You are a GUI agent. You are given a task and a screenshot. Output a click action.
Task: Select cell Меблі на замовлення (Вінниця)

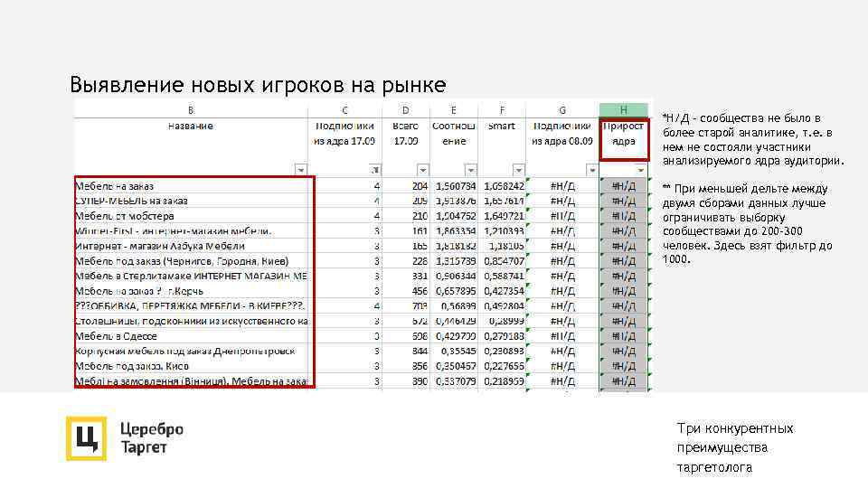click(191, 380)
